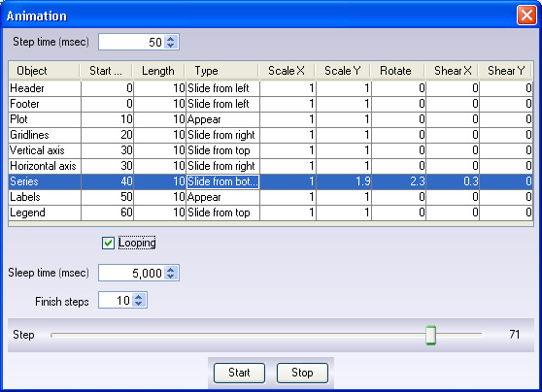Increase Sleep time with up arrow
This screenshot has width=542, height=392.
[170, 270]
